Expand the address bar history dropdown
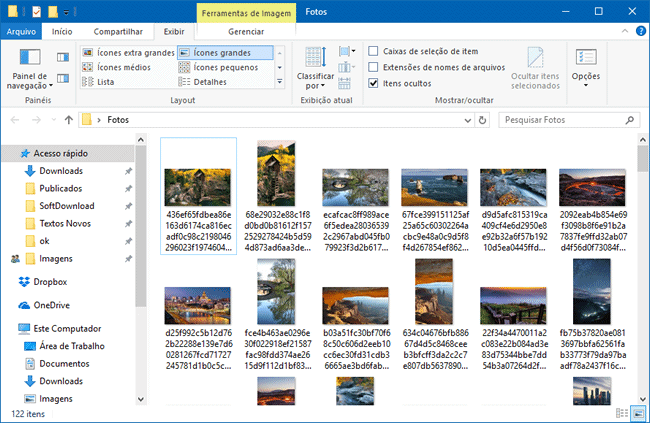 [469, 120]
